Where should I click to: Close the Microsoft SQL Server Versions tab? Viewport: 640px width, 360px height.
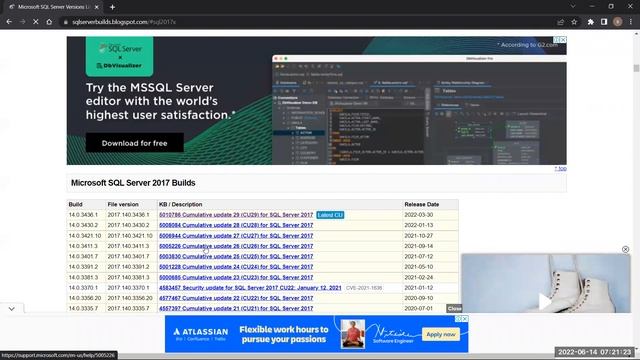(97, 7)
